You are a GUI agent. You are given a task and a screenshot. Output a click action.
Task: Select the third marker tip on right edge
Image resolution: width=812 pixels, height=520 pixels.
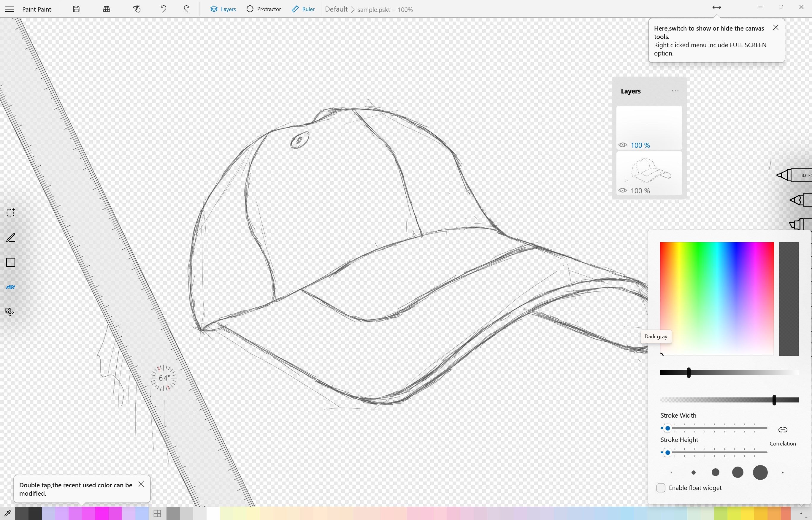[x=800, y=224]
